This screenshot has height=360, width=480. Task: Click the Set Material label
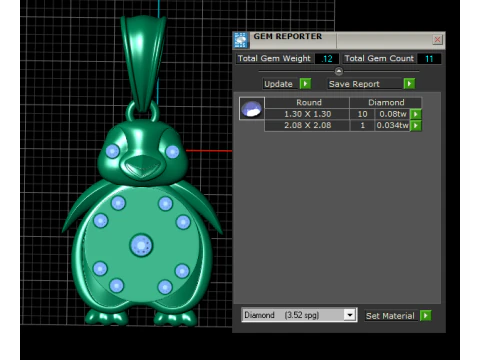[390, 316]
